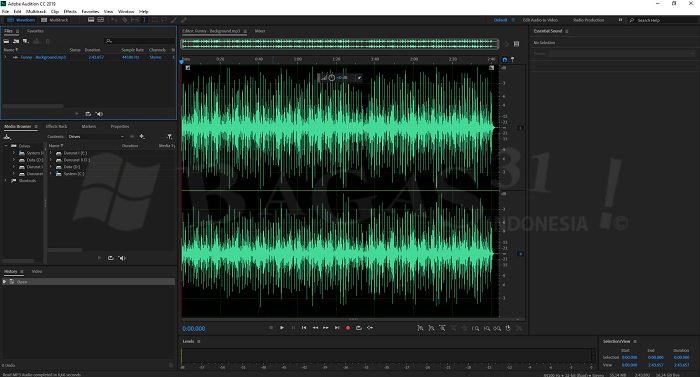Toggle Loop Playback in the transport

point(359,328)
